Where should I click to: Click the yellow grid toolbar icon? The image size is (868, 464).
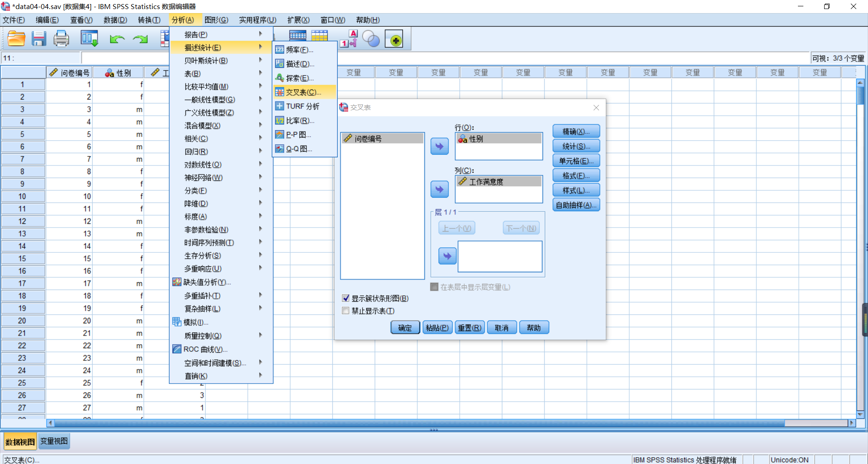click(319, 35)
